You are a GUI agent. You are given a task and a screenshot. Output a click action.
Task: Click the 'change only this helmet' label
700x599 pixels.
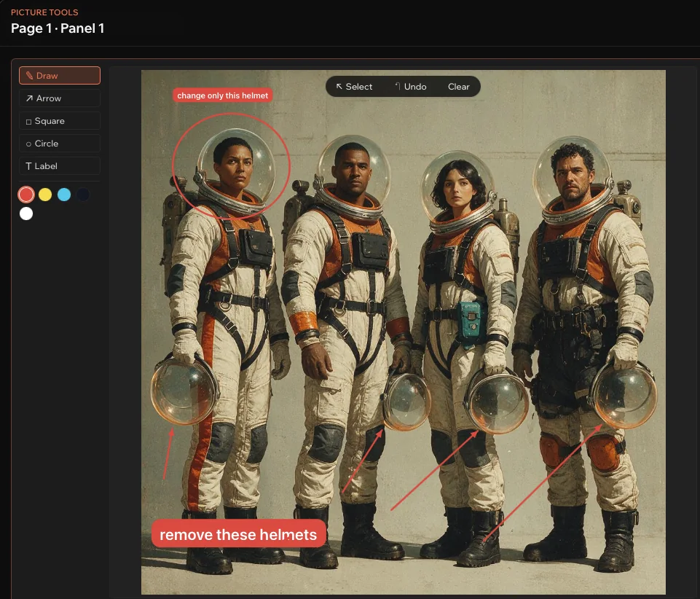coord(222,95)
